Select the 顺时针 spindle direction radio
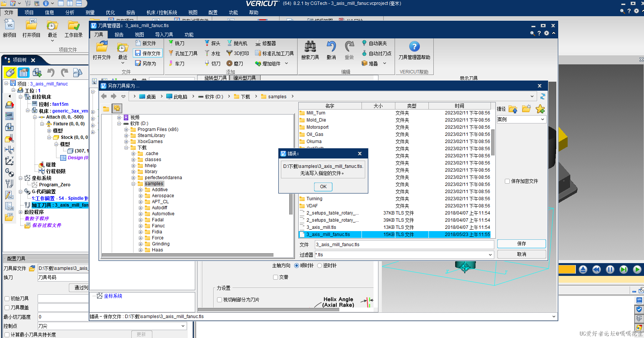The height and width of the screenshot is (338, 644). [296, 266]
